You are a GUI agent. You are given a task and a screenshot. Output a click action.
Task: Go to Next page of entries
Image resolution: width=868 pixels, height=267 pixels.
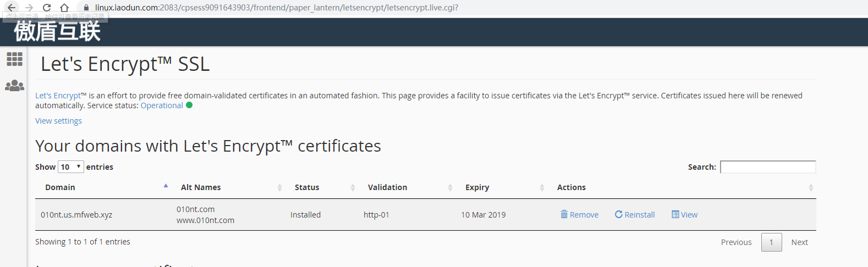click(x=799, y=242)
